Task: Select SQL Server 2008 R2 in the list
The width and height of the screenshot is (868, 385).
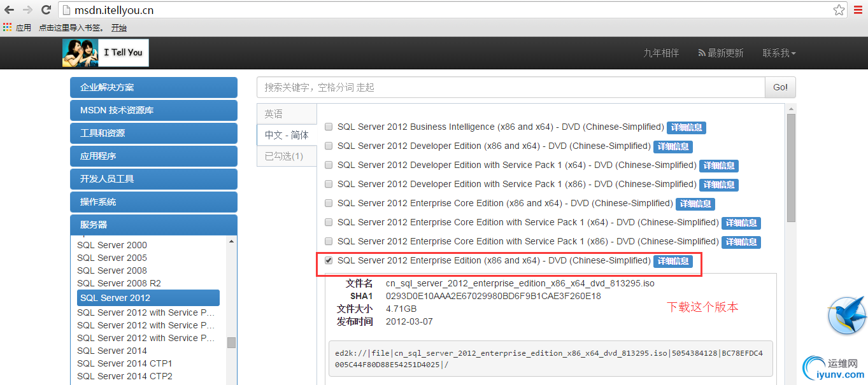Action: click(119, 283)
